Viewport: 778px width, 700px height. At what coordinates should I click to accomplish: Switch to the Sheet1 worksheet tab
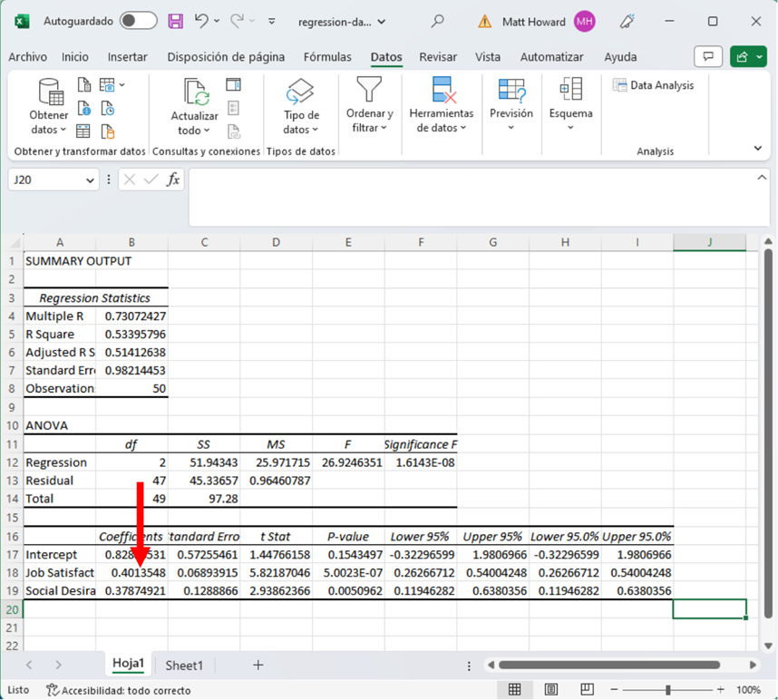[x=184, y=666]
